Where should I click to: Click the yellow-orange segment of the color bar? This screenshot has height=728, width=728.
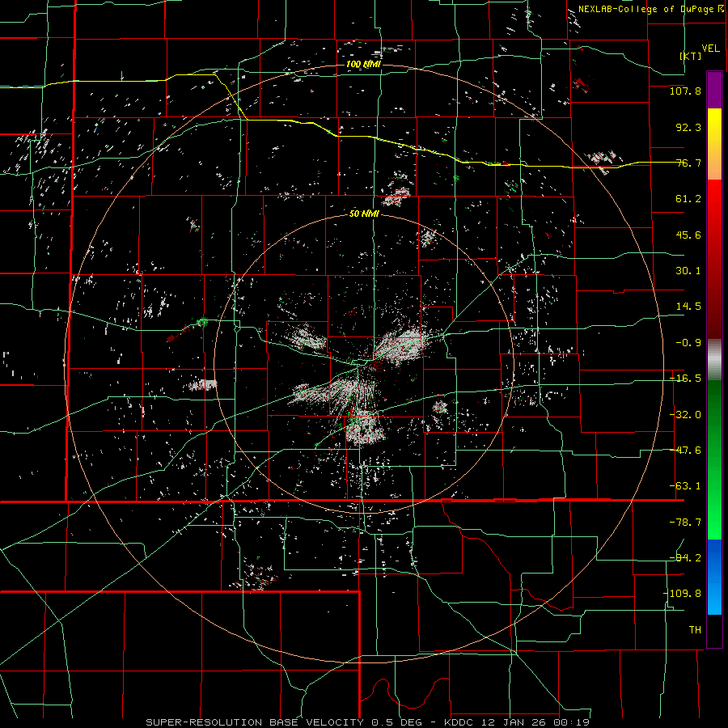[x=714, y=144]
